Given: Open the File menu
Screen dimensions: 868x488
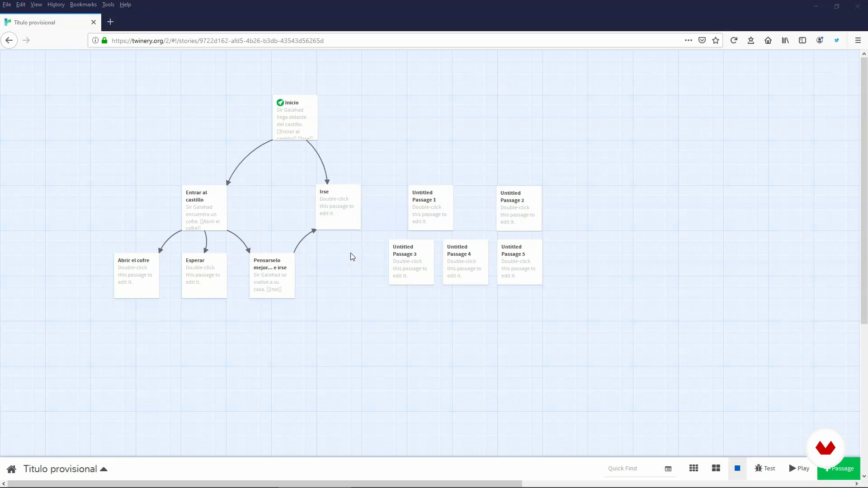Looking at the screenshot, I should (x=7, y=5).
